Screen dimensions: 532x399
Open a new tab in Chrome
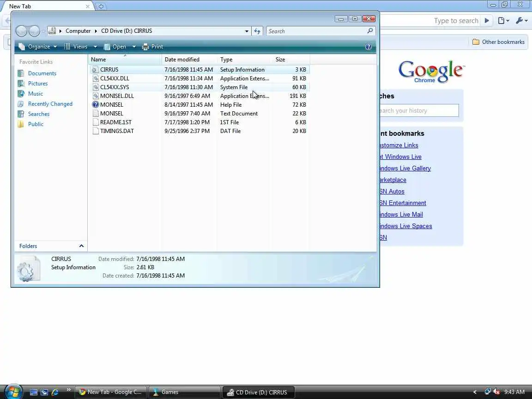(x=101, y=6)
